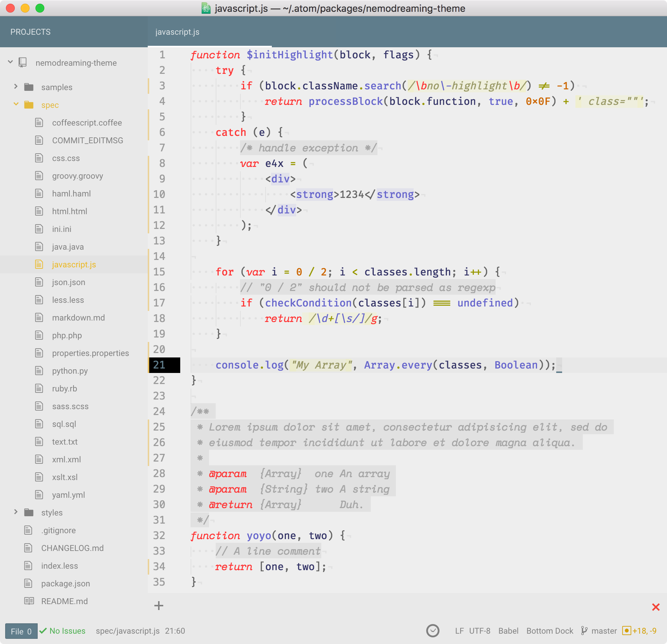Screen dimensions: 667x644
Task: Click the COMMIT_EDITMSG file icon
Action: pyautogui.click(x=39, y=140)
